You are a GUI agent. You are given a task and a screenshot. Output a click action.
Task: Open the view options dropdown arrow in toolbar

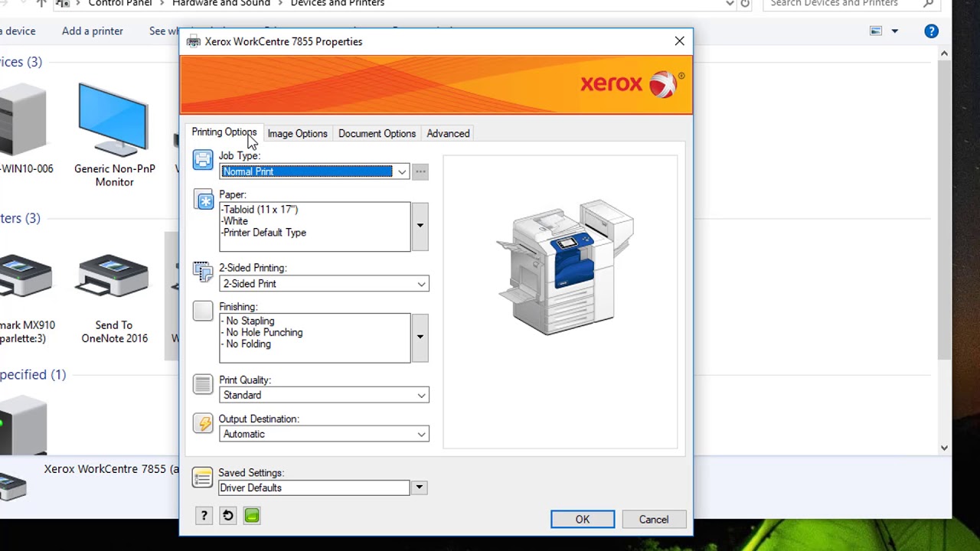tap(894, 31)
